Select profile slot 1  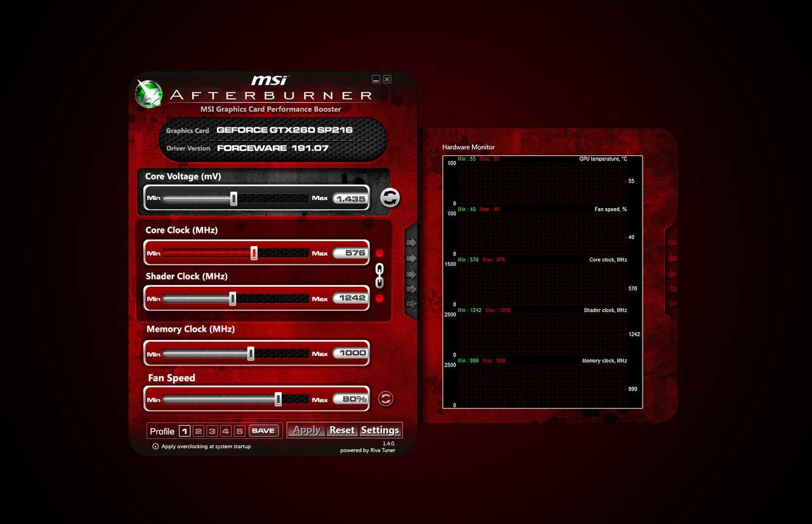point(185,431)
